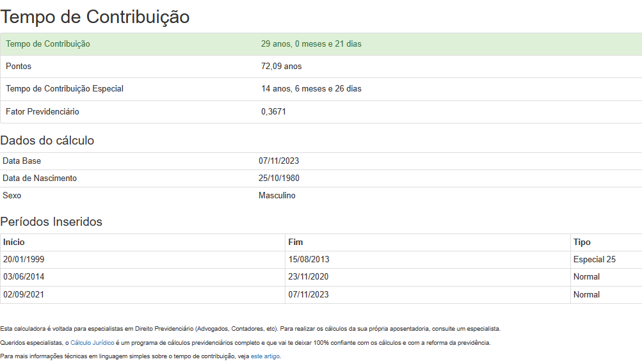
Task: Select '14 anos, 6 meses e 26 dias'
Action: tap(311, 89)
